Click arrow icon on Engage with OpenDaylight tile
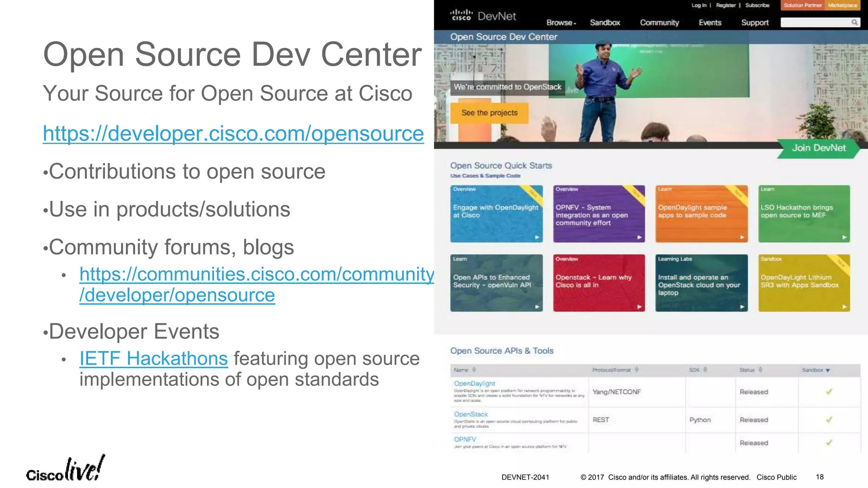 pos(537,237)
